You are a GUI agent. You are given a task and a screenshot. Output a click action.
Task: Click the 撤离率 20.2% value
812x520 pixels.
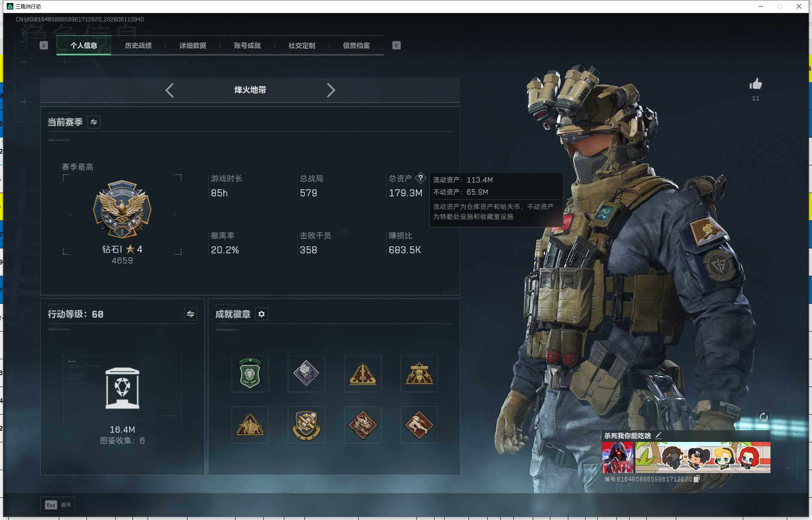[x=225, y=250]
